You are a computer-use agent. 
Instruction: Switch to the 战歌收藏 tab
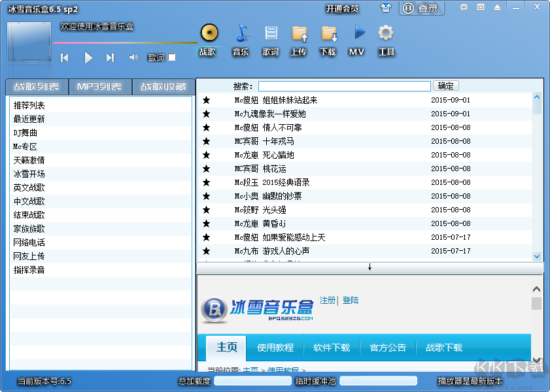pos(163,87)
